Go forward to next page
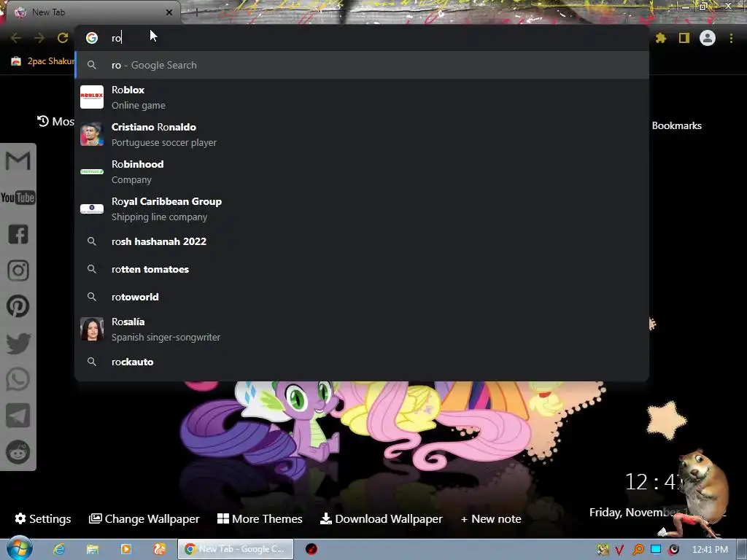 pos(39,38)
